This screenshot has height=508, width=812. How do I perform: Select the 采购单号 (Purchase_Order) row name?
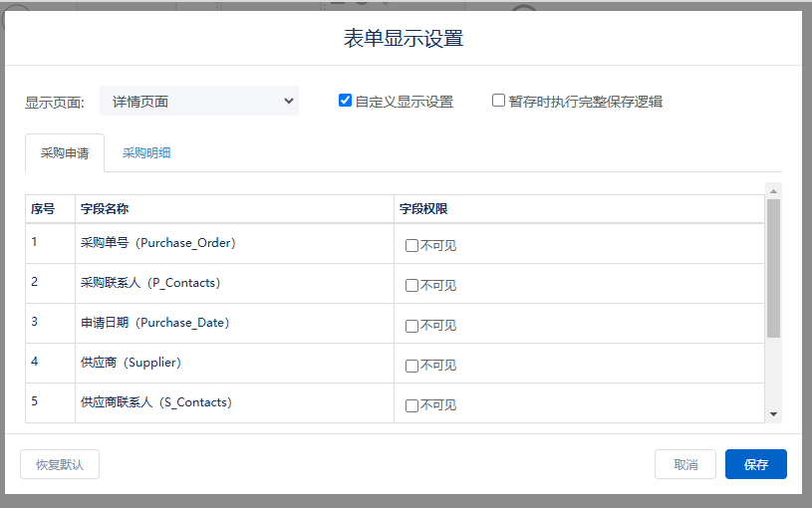tap(157, 243)
